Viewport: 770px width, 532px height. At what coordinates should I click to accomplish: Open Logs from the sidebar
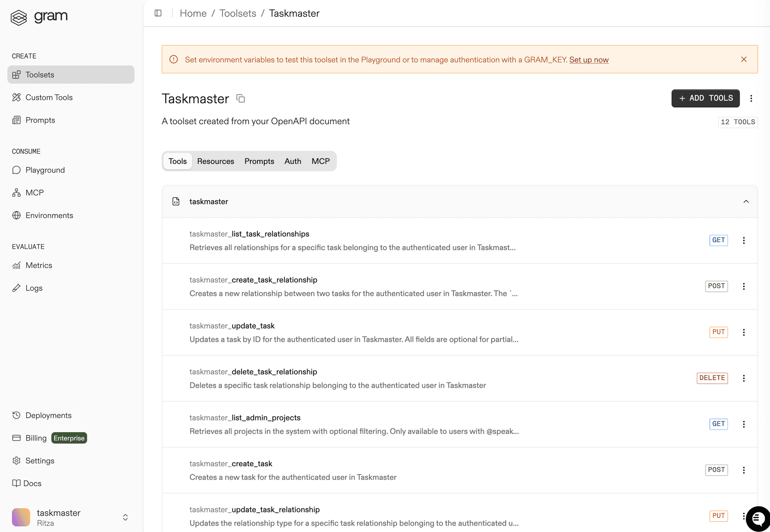[x=34, y=287]
